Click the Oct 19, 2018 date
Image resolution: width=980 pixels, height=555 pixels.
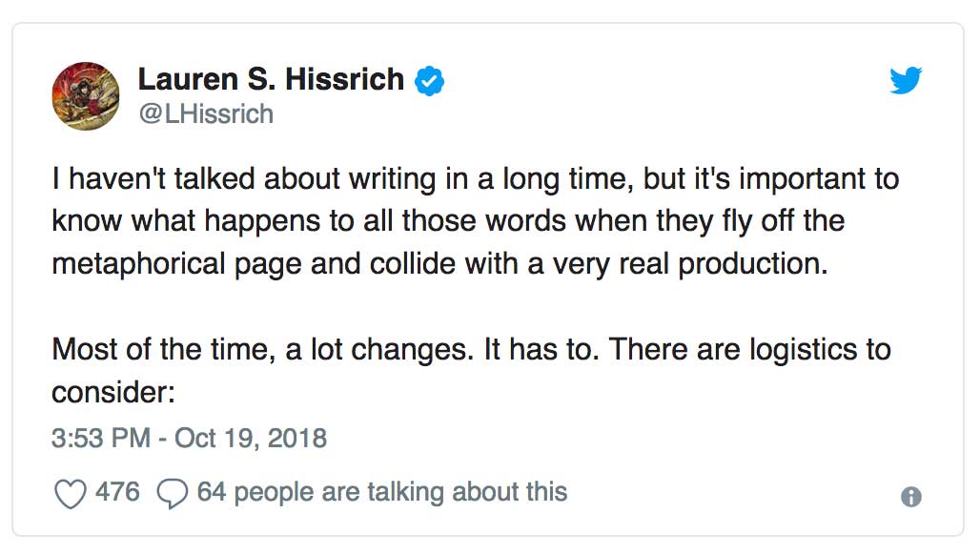[x=251, y=438]
